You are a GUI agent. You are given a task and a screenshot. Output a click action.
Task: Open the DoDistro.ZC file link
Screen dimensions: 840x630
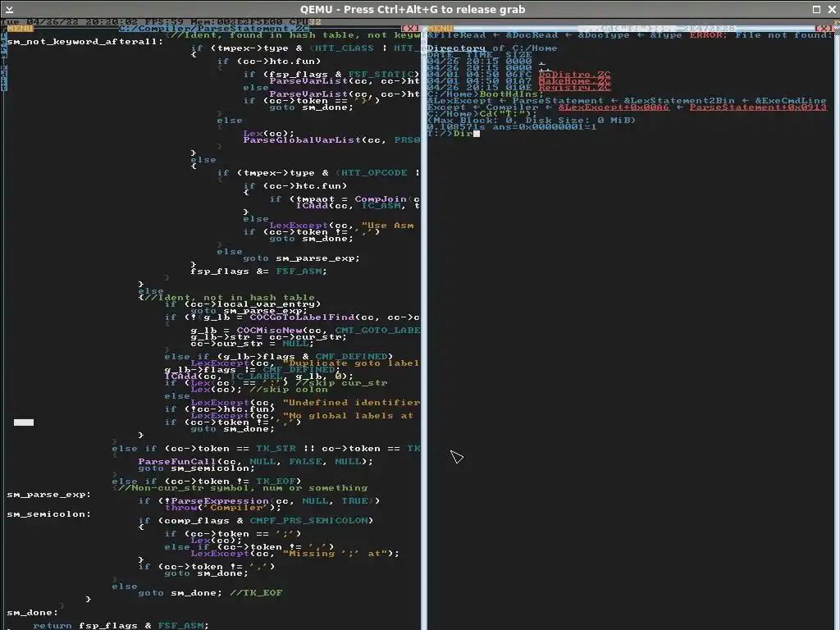574,75
